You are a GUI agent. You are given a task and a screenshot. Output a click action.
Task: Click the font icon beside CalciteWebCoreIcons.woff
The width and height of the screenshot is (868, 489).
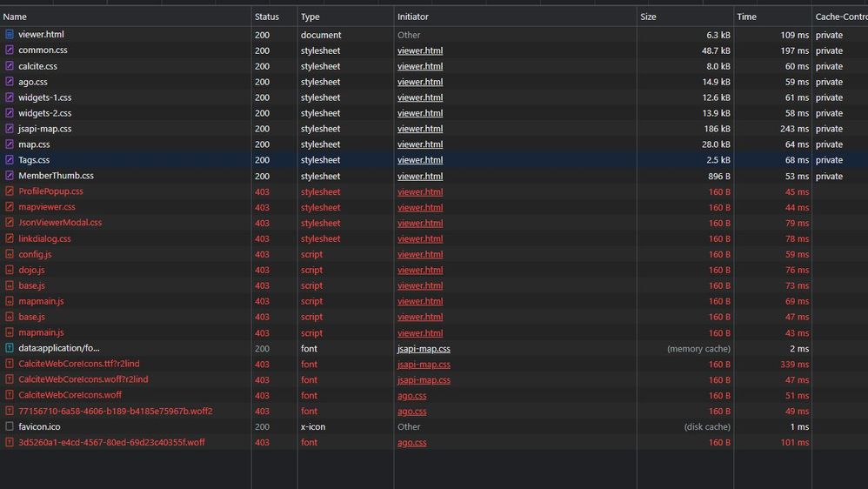10,395
